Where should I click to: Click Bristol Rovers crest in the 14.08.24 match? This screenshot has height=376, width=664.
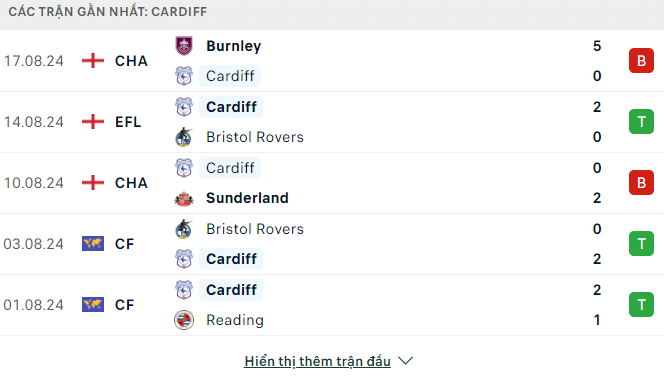184,137
